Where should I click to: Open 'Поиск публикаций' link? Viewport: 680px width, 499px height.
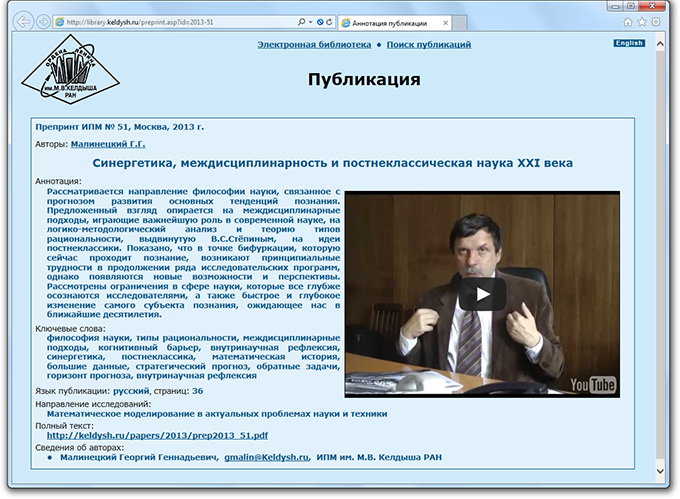tap(428, 45)
